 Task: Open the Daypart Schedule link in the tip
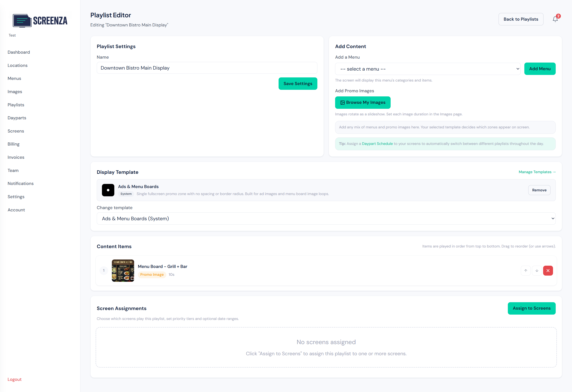377,143
